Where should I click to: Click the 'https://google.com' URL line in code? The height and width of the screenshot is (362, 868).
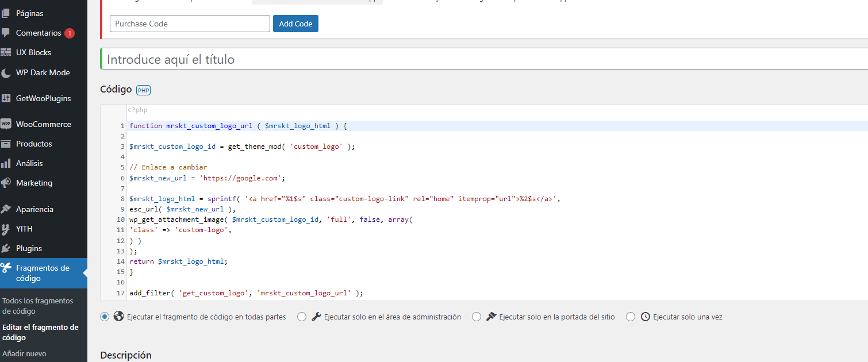208,178
